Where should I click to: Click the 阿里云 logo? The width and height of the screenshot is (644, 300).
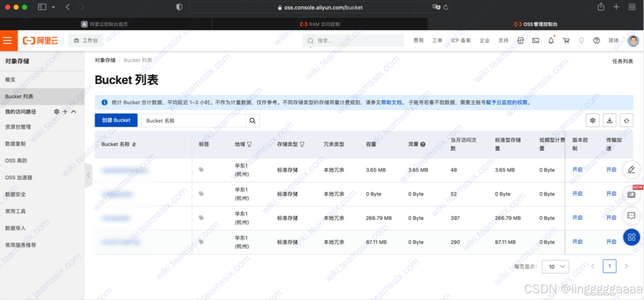[x=40, y=41]
